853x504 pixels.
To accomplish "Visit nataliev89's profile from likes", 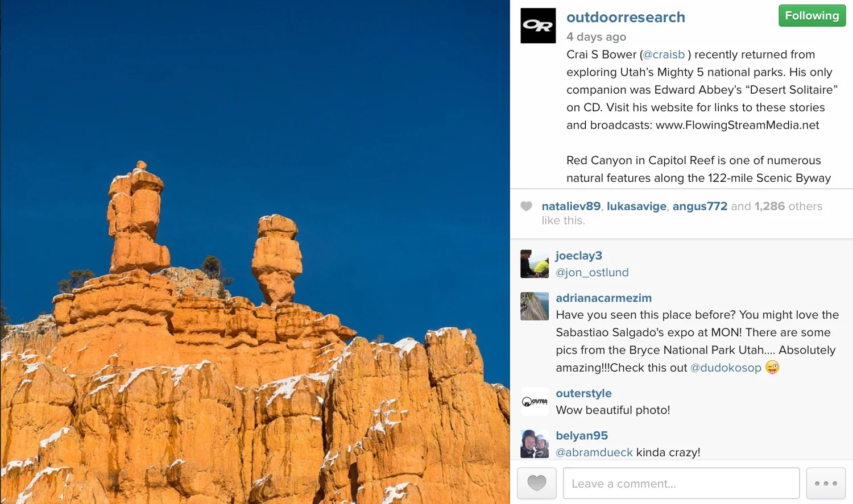I will coord(571,206).
